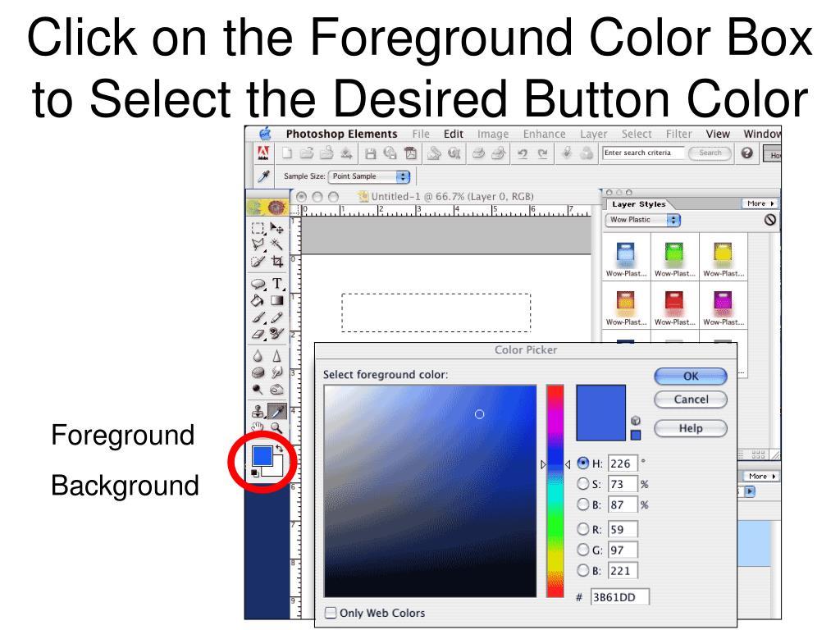Click the Save toolbar icon
The height and width of the screenshot is (630, 840).
(x=370, y=154)
